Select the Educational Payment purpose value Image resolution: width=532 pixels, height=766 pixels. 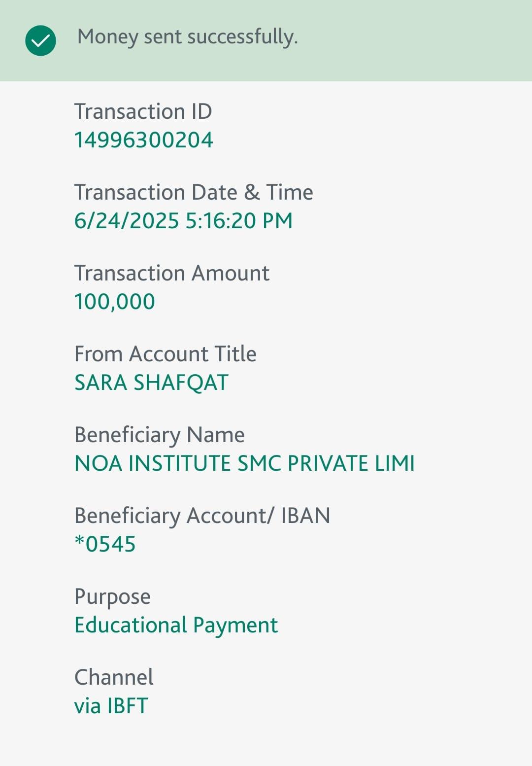[176, 625]
